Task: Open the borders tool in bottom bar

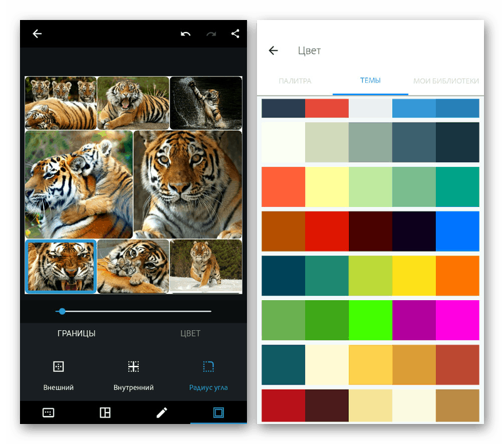Action: 219,413
